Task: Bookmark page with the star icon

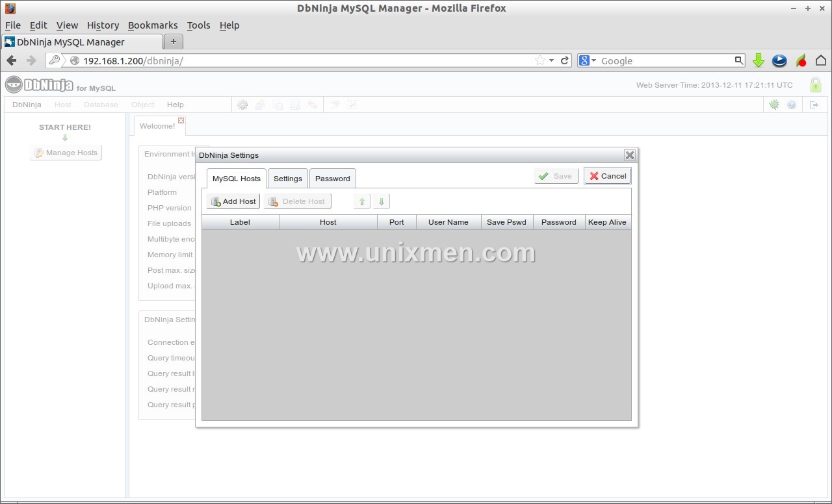Action: click(x=539, y=60)
